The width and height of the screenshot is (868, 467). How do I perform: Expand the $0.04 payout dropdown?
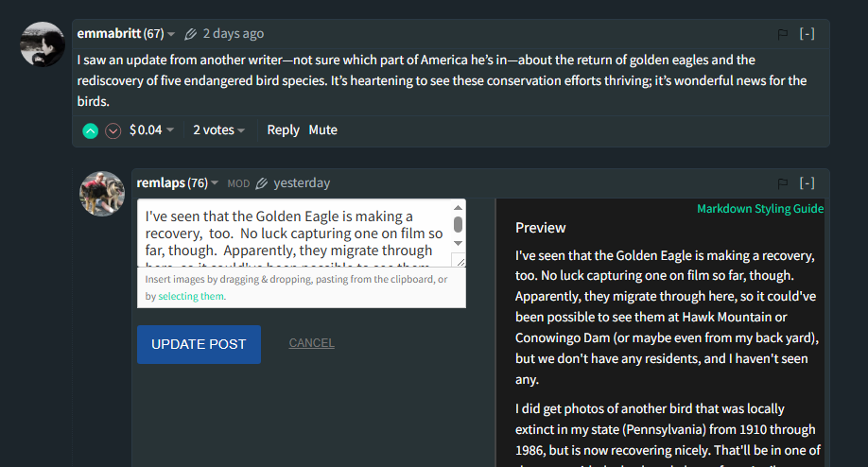point(151,130)
